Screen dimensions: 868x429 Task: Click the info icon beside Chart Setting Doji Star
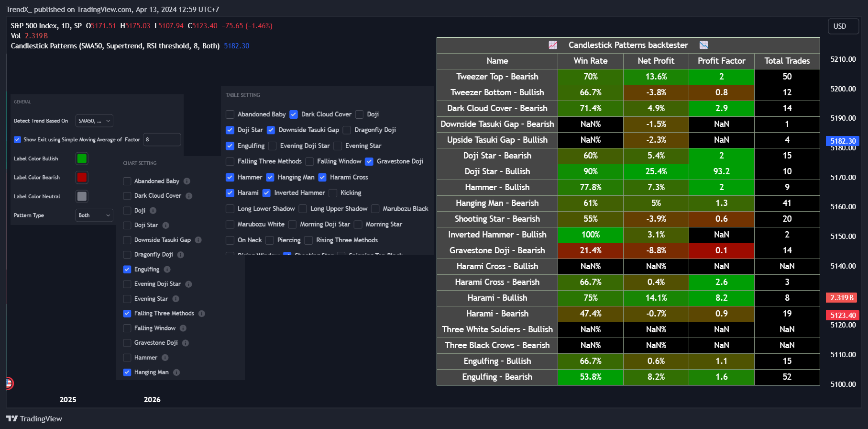click(165, 225)
